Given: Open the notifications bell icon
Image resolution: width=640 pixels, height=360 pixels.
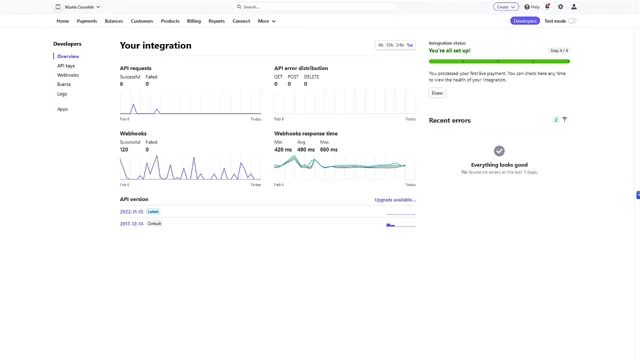Looking at the screenshot, I should [x=547, y=7].
